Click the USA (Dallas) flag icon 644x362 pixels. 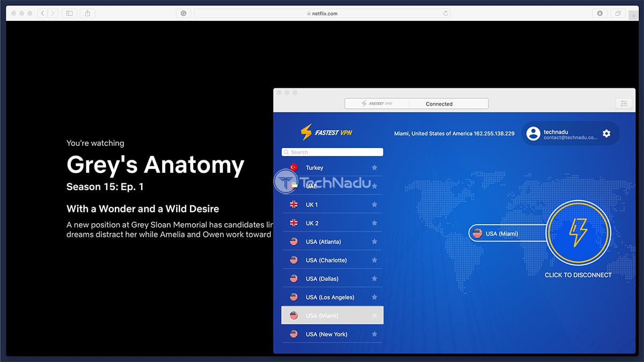(294, 279)
